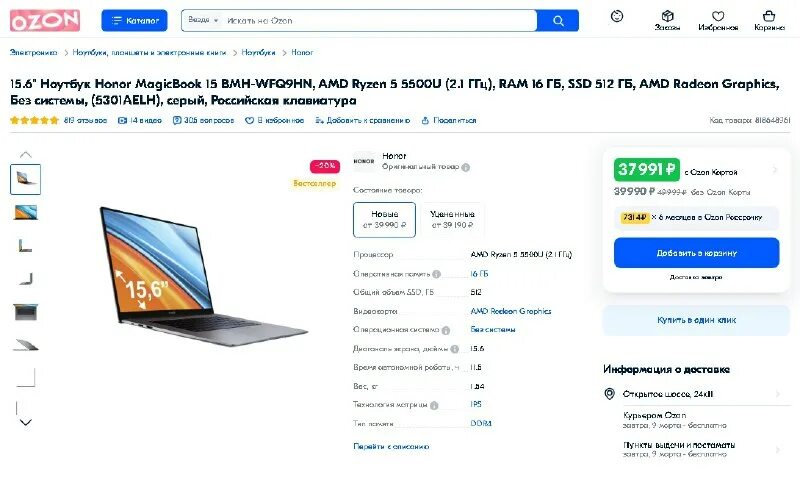Open the shopping cart basket icon

(769, 16)
